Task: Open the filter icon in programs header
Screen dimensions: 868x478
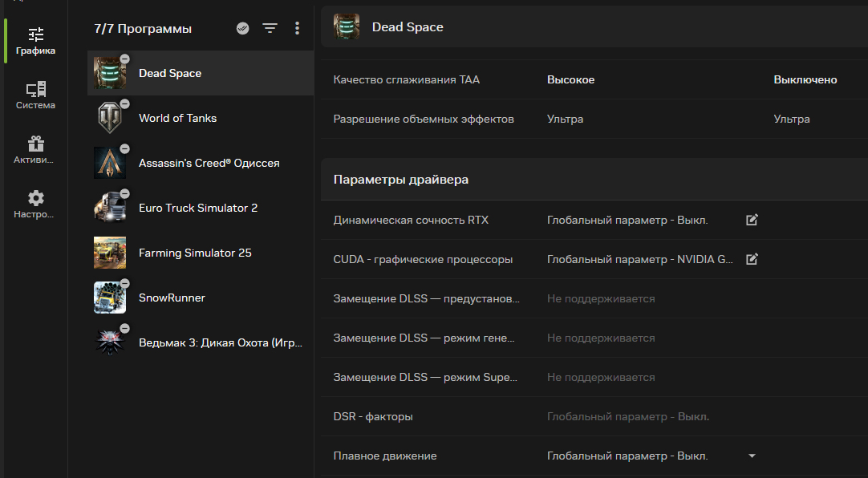Action: coord(270,29)
